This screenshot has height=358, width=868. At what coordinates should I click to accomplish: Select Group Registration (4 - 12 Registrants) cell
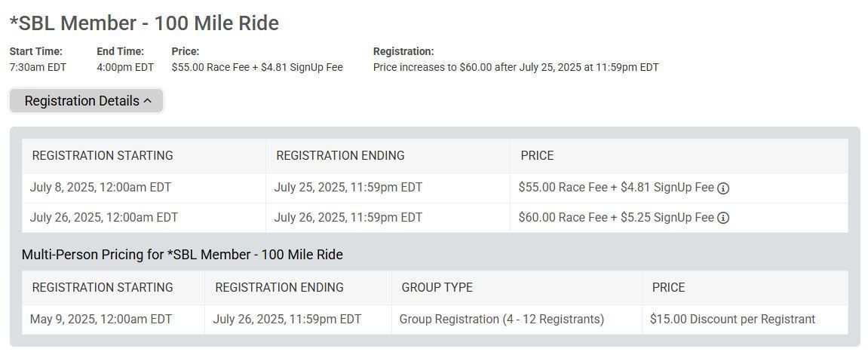pyautogui.click(x=517, y=320)
